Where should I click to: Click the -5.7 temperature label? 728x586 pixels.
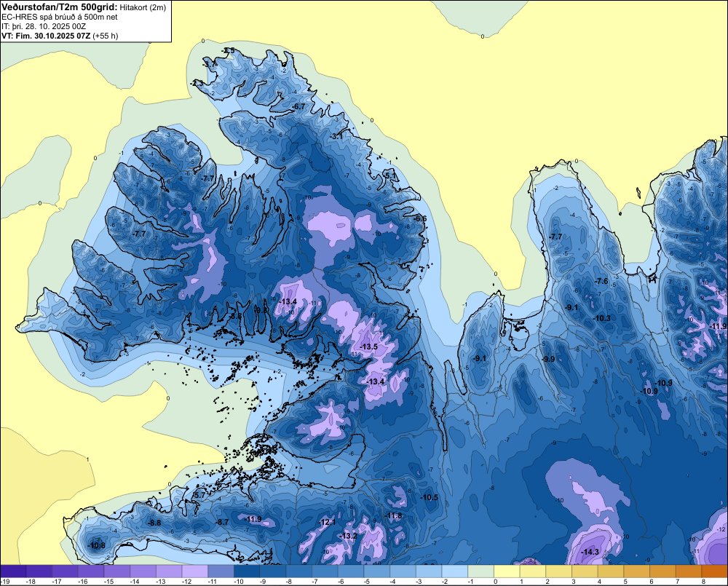(x=199, y=496)
